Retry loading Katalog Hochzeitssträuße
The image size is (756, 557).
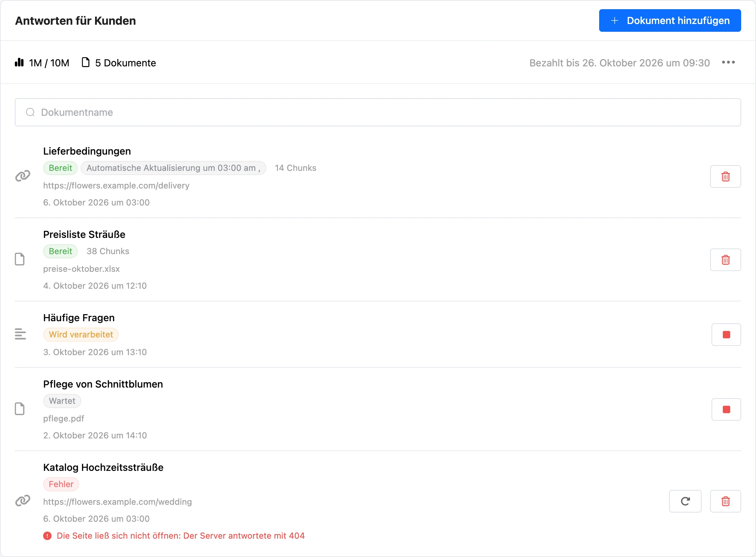click(685, 501)
